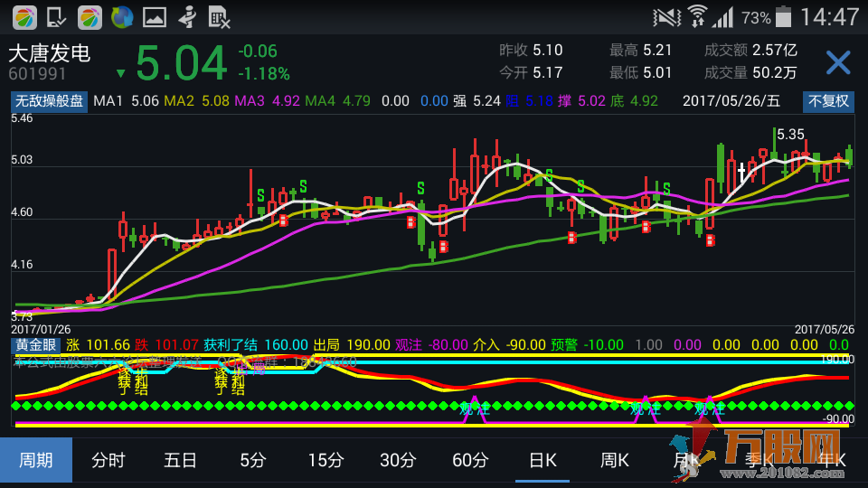Tap the MA4 4.79 readout
The width and height of the screenshot is (868, 488).
point(337,101)
